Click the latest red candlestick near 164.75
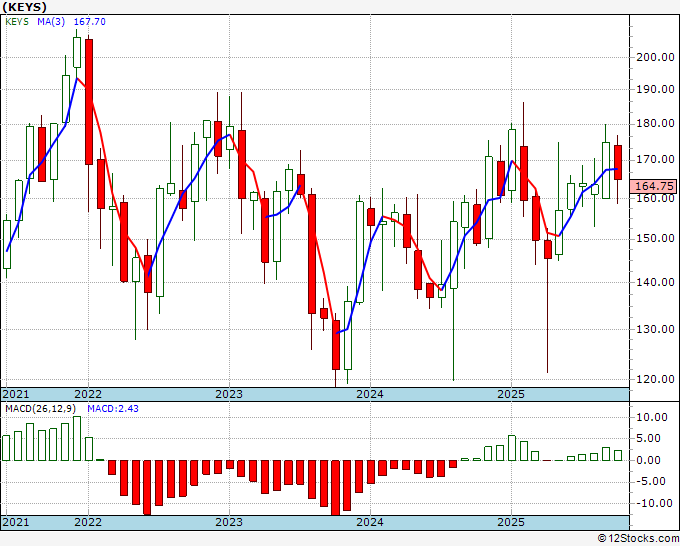This screenshot has width=680, height=546. click(618, 162)
